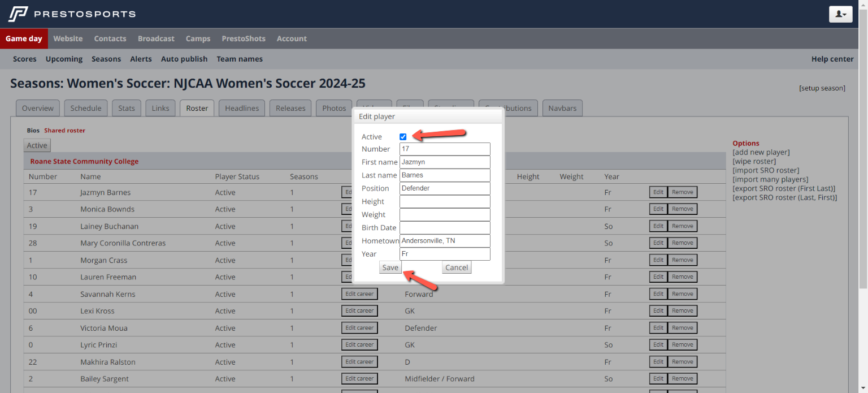The height and width of the screenshot is (393, 868).
Task: Save the edited player details
Action: (x=390, y=267)
